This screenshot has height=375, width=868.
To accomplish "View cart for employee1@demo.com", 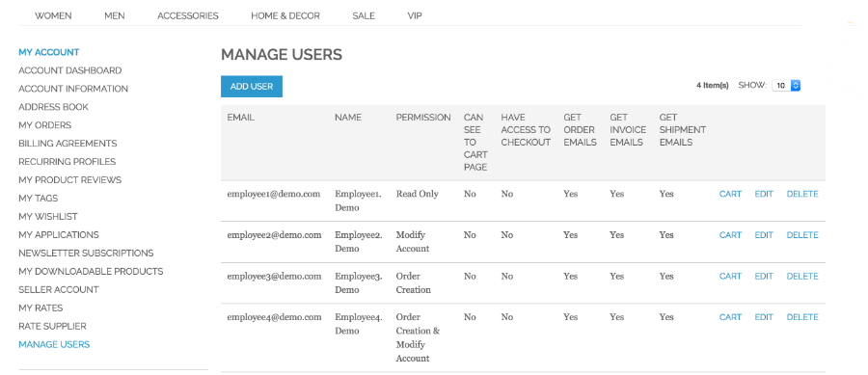I will [730, 194].
